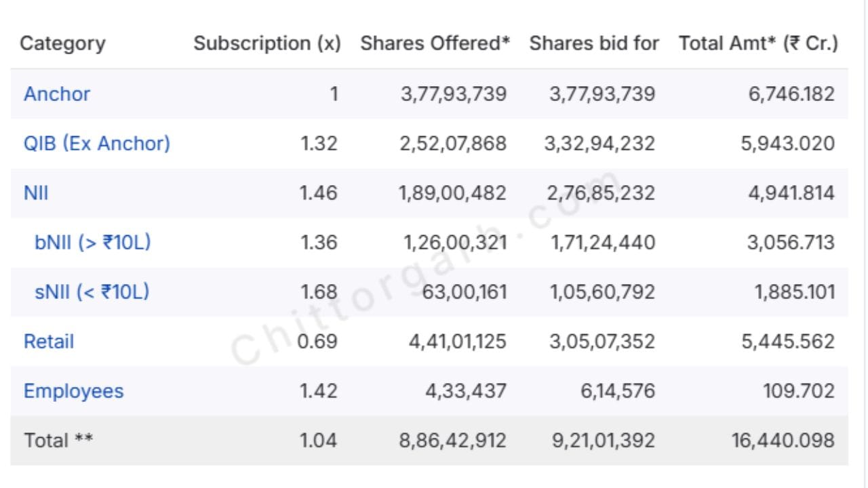Select the Retail category link
The image size is (868, 488).
click(x=49, y=342)
